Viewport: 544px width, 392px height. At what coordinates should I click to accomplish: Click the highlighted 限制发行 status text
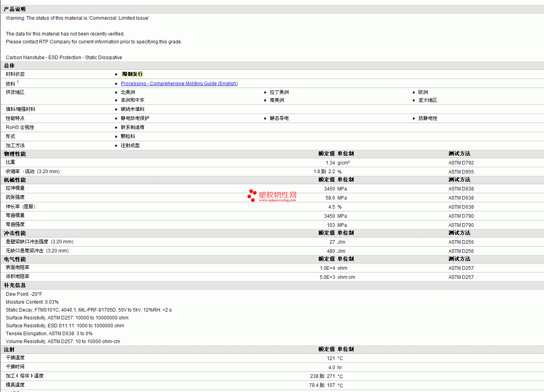(132, 74)
